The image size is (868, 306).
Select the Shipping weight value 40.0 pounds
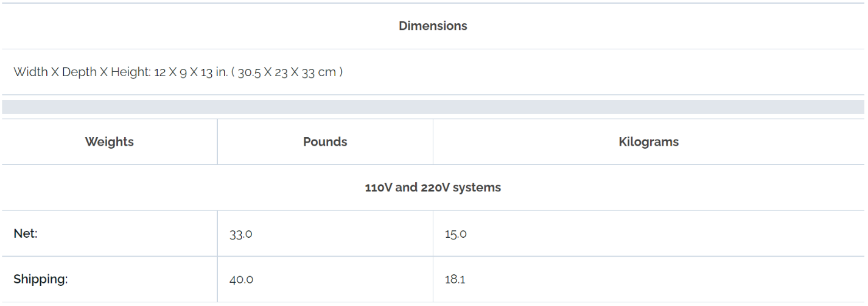coord(242,280)
